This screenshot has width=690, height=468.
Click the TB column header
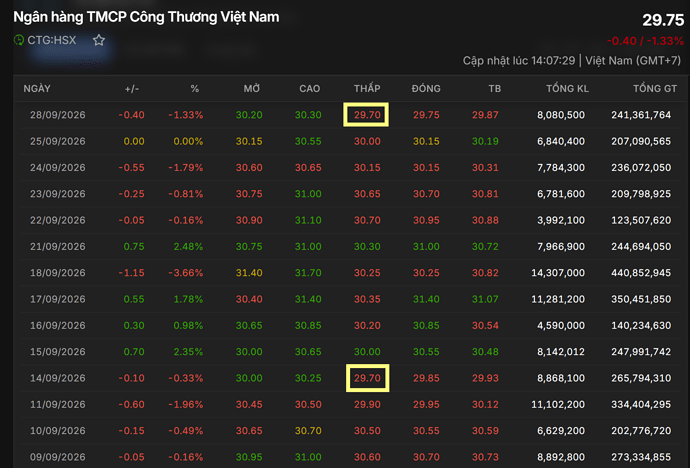pyautogui.click(x=495, y=88)
